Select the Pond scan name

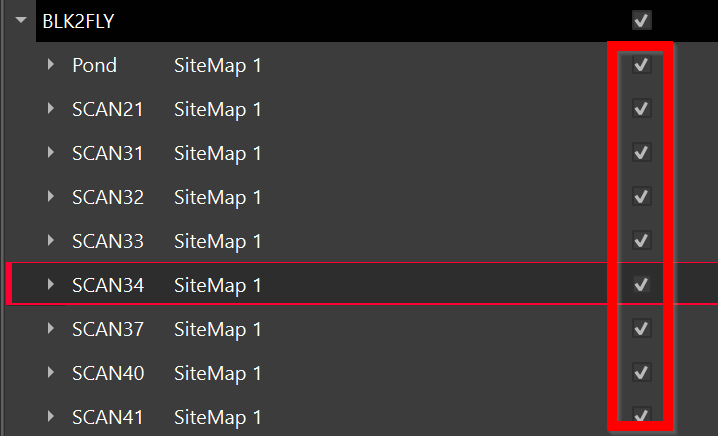tap(94, 66)
